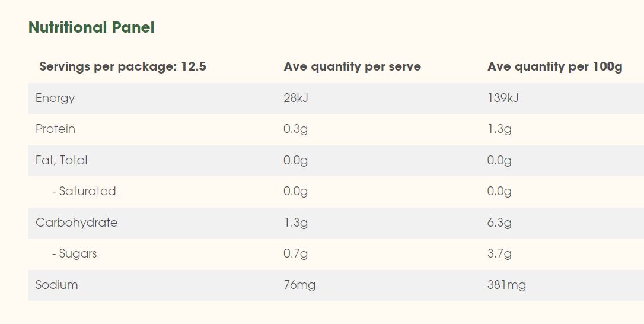644x324 pixels.
Task: Click the 0.3g protein per serve value
Action: point(296,129)
